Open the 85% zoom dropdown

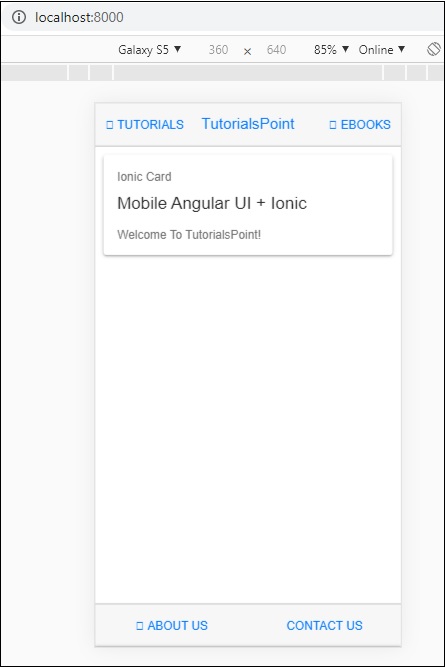(331, 50)
